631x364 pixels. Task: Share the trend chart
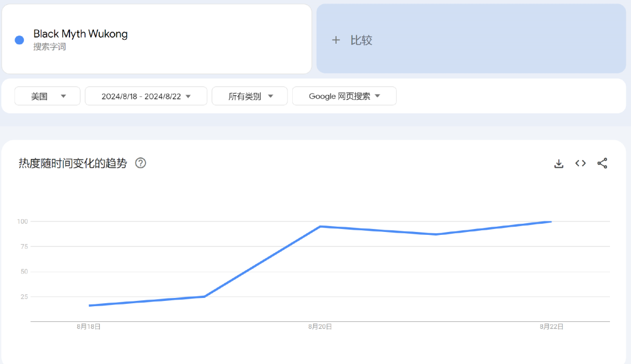pyautogui.click(x=602, y=163)
